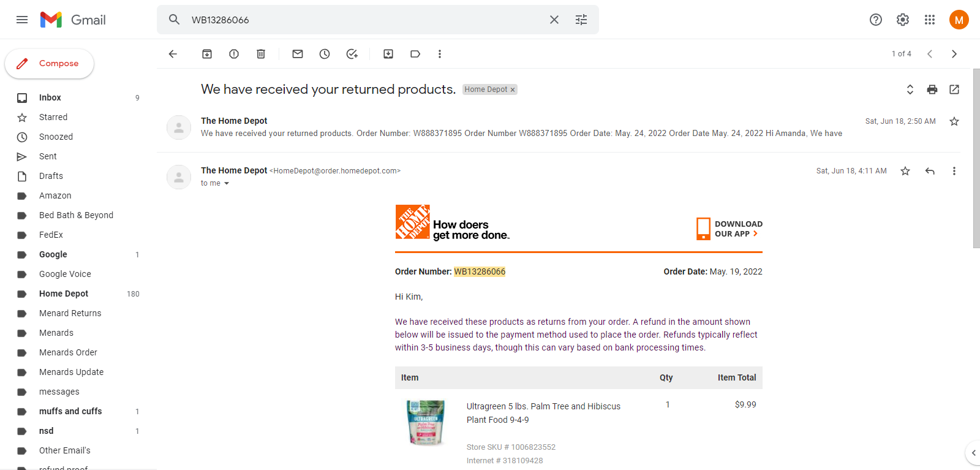Show search options filter

581,20
